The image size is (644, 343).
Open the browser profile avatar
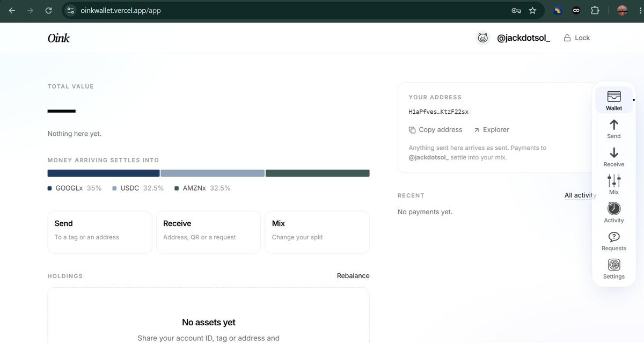point(623,10)
